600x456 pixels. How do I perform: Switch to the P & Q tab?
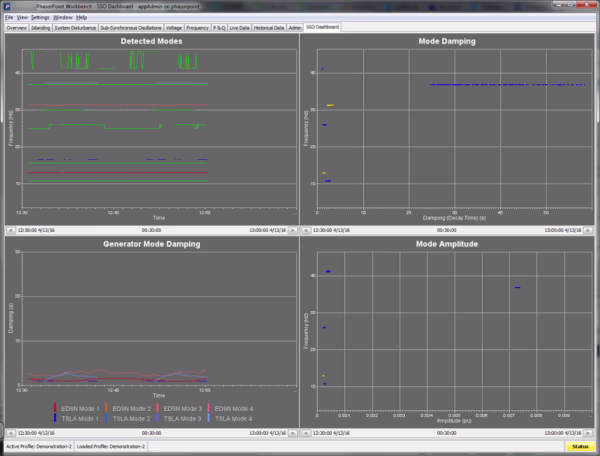(219, 28)
